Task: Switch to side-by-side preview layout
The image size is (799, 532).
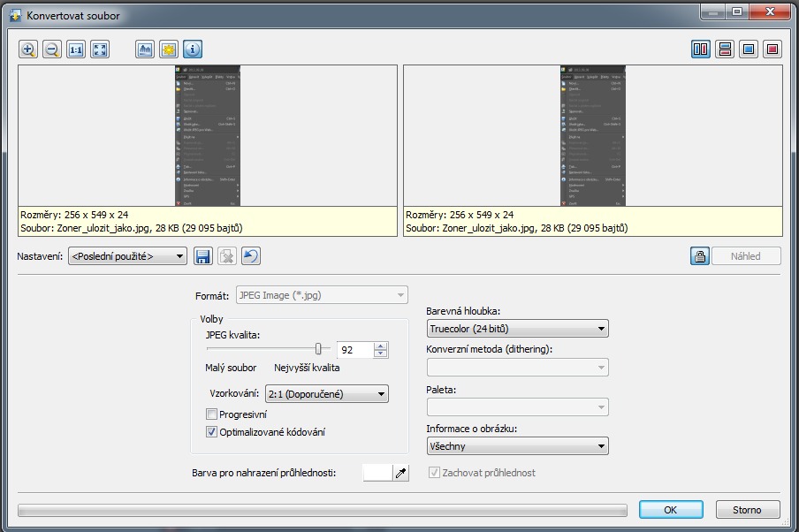Action: pyautogui.click(x=701, y=49)
